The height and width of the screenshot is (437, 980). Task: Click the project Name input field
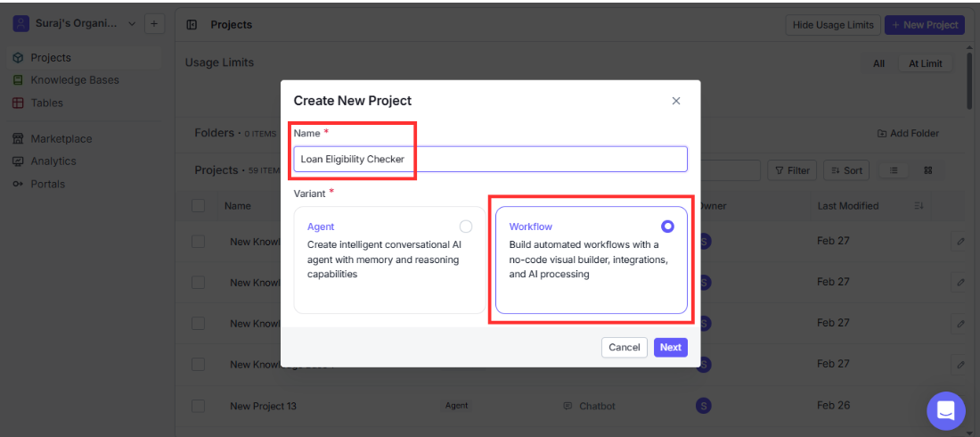point(491,159)
